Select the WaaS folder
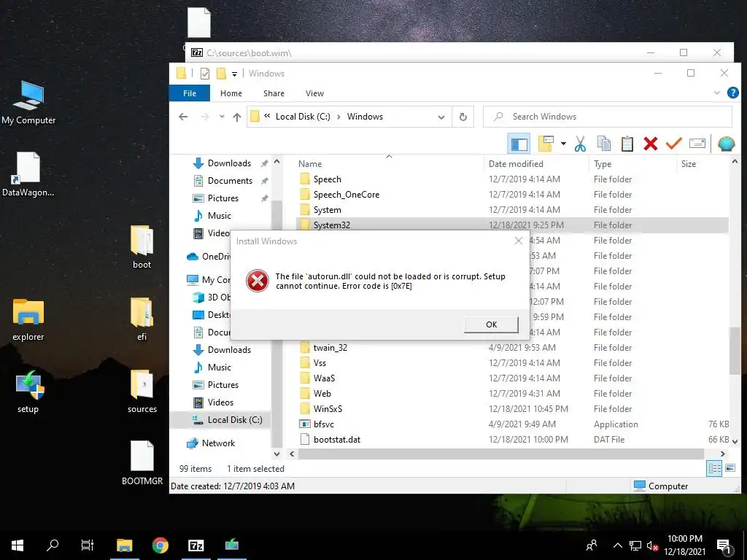 click(x=512, y=378)
